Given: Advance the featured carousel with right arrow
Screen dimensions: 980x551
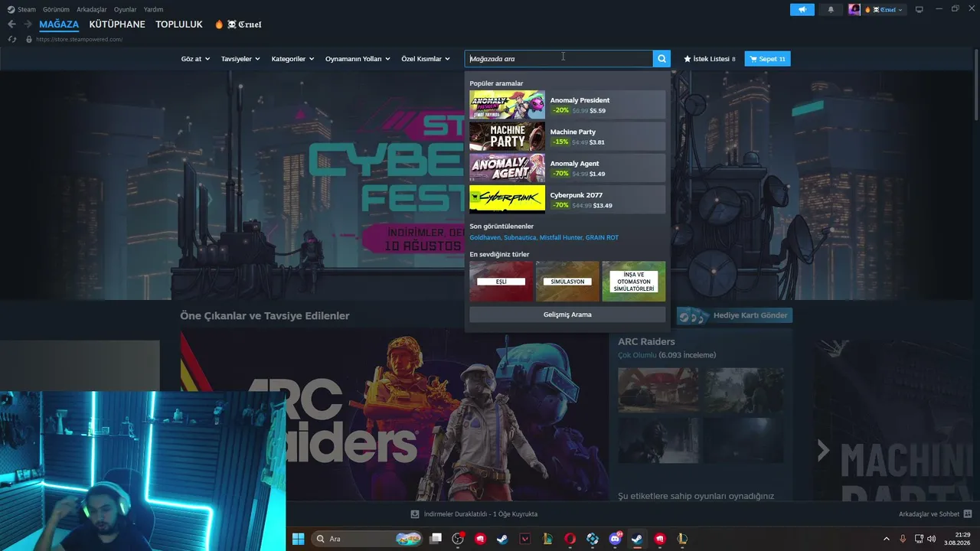Looking at the screenshot, I should click(x=823, y=451).
